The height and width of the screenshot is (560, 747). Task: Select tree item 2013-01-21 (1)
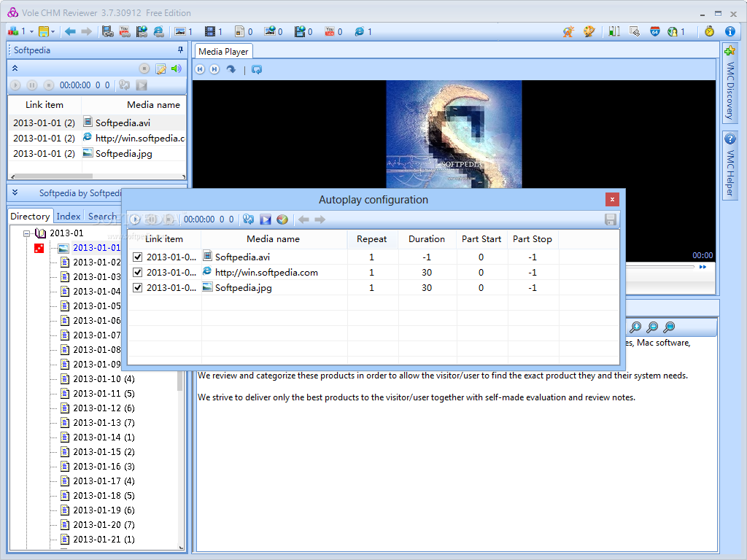104,540
